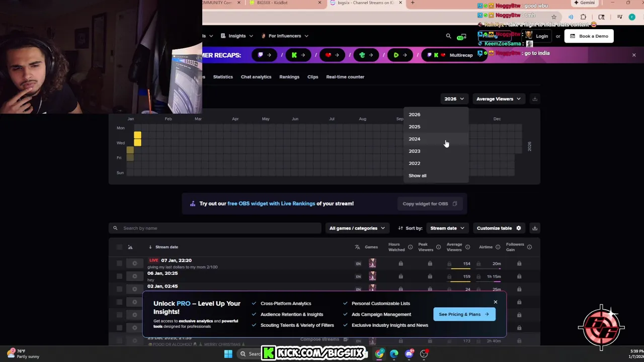Click game thumbnail for 06 Jan stream
Screen dimensions: 644x362
tap(372, 277)
